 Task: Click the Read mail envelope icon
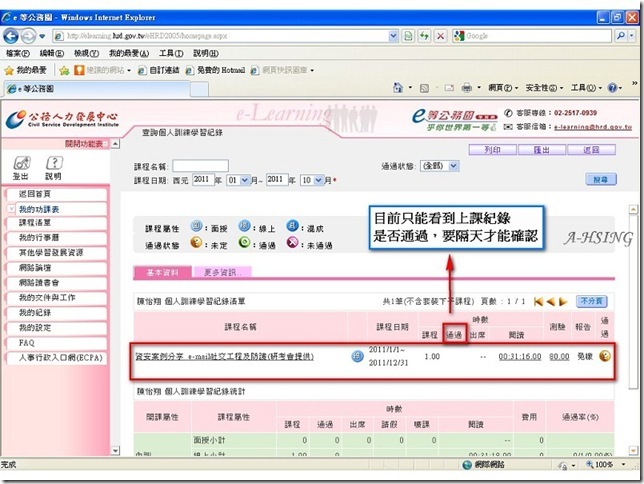click(449, 88)
